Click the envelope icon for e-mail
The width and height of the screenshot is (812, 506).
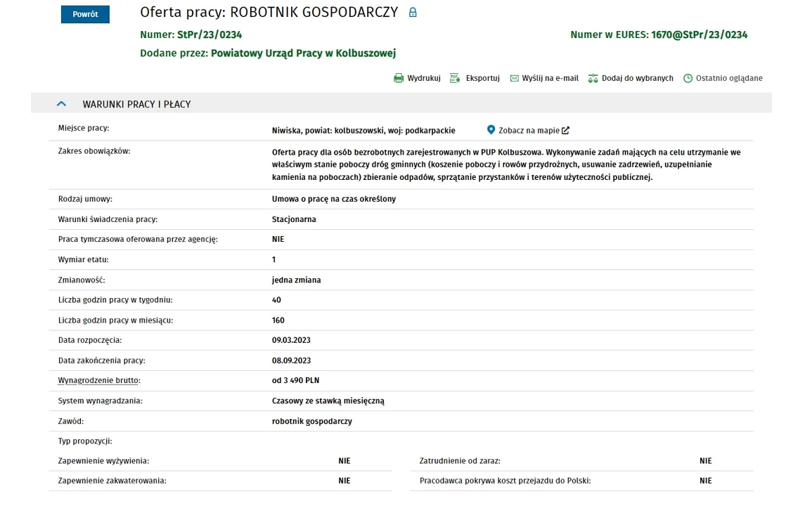514,78
